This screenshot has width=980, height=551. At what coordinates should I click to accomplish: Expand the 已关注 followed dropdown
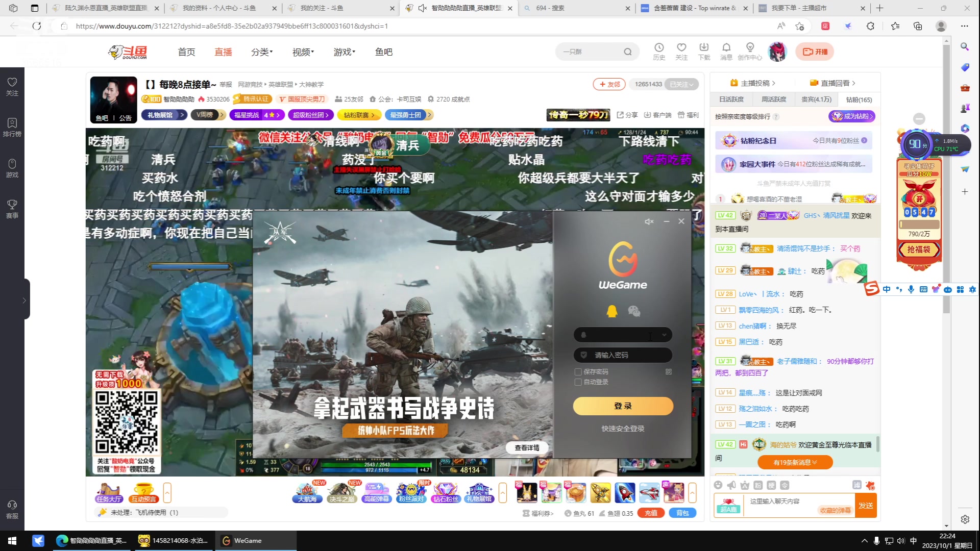click(x=682, y=85)
